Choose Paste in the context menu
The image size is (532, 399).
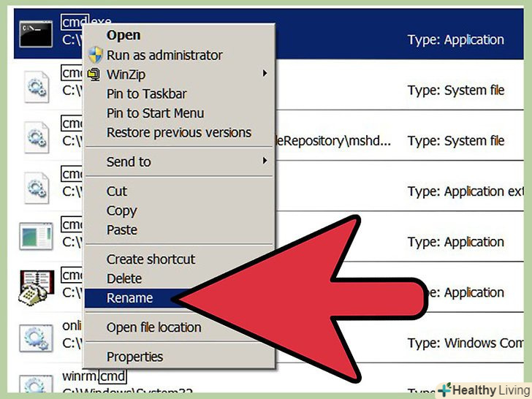[179, 230]
